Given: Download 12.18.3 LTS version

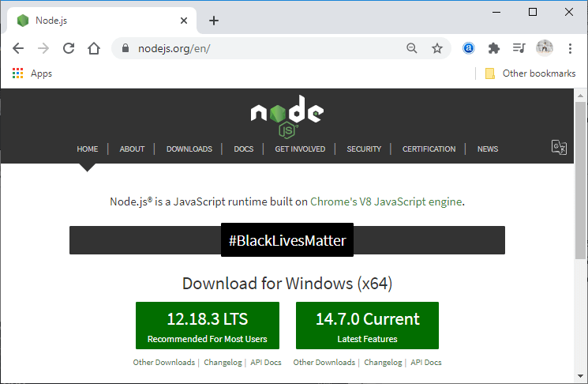Looking at the screenshot, I should 208,326.
